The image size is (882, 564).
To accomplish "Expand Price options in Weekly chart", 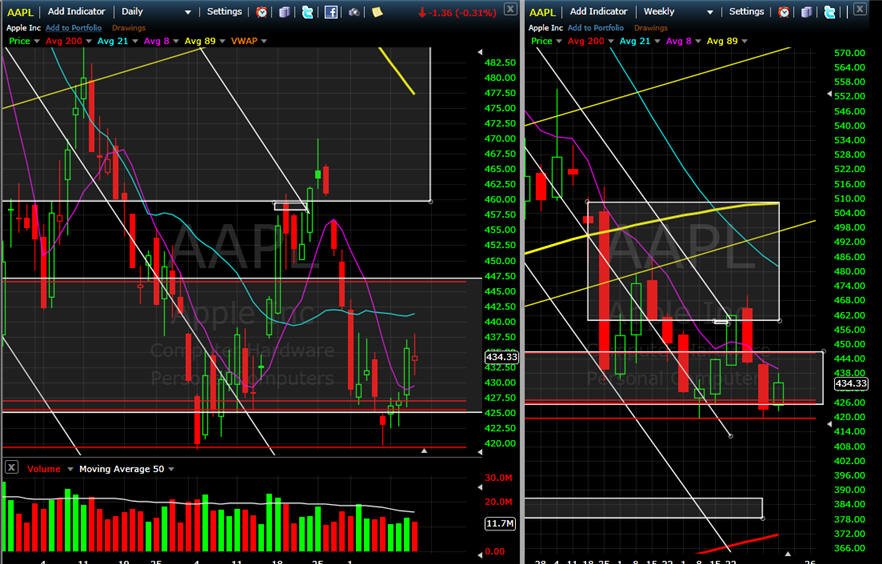I will click(x=559, y=41).
